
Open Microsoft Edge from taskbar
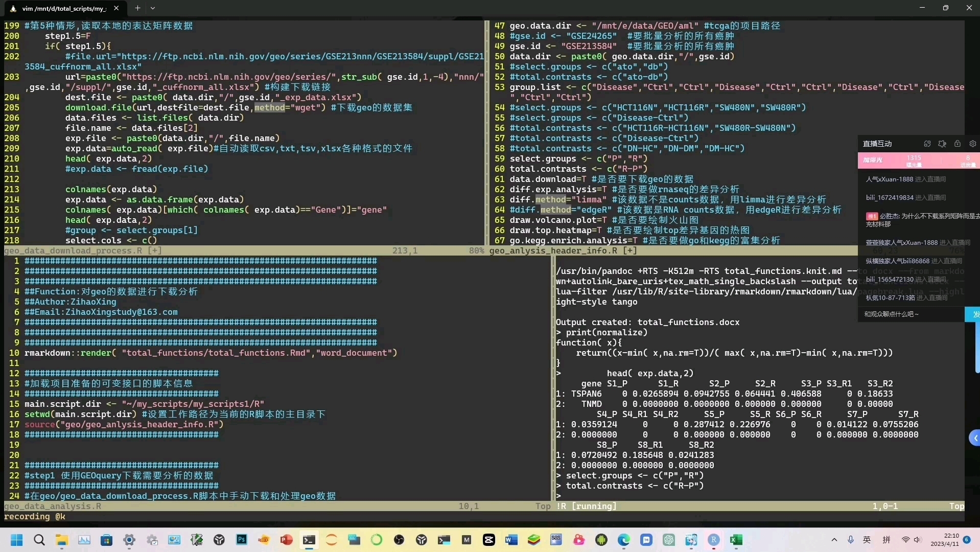[624, 540]
